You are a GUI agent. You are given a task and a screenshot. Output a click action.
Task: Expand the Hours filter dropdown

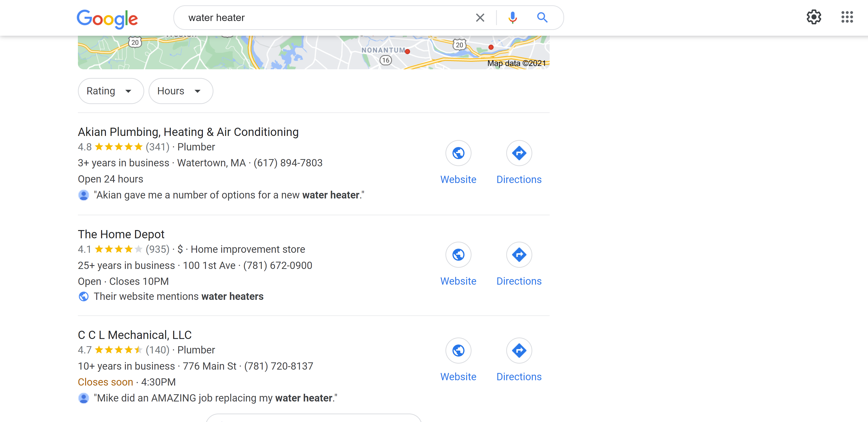click(181, 91)
